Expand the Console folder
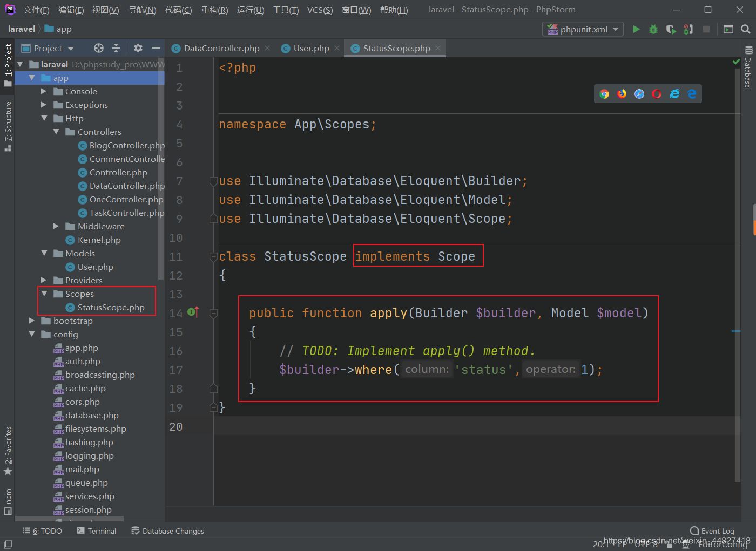 click(x=44, y=91)
